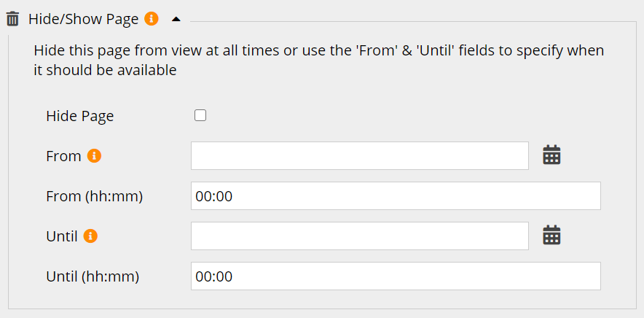Show the Until field info icon
This screenshot has height=318, width=644.
click(x=91, y=236)
